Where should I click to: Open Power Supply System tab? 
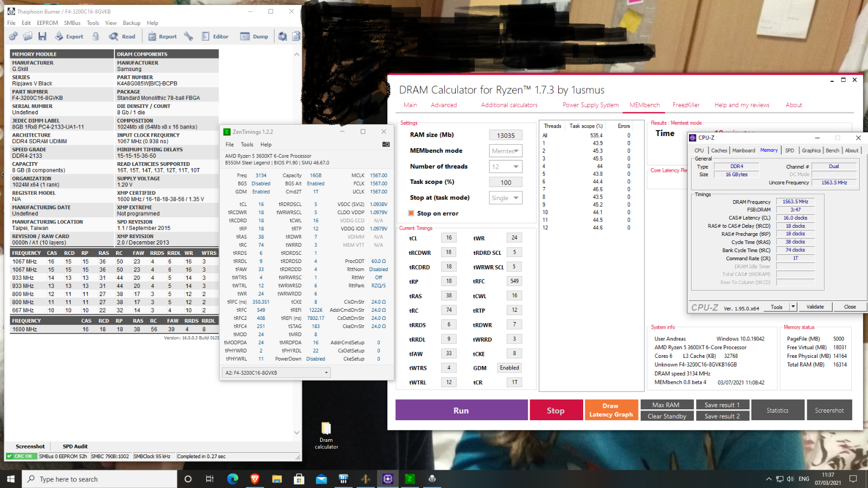coord(590,105)
